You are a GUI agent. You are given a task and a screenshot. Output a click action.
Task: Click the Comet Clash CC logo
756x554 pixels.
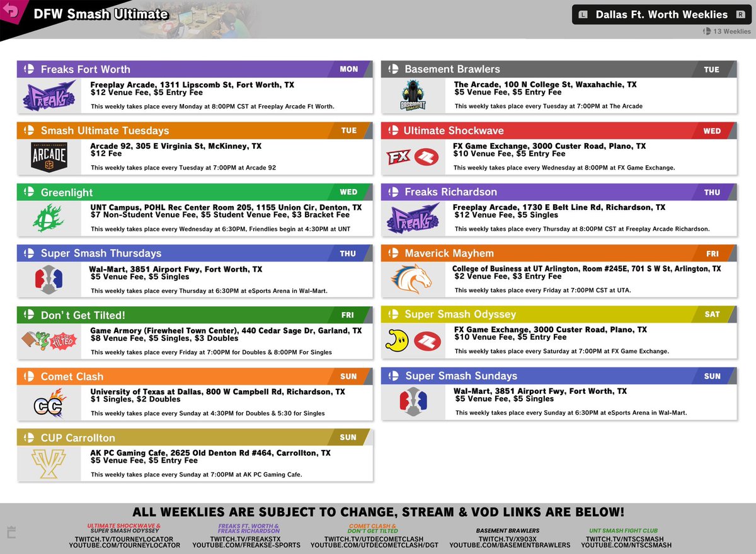(x=49, y=402)
